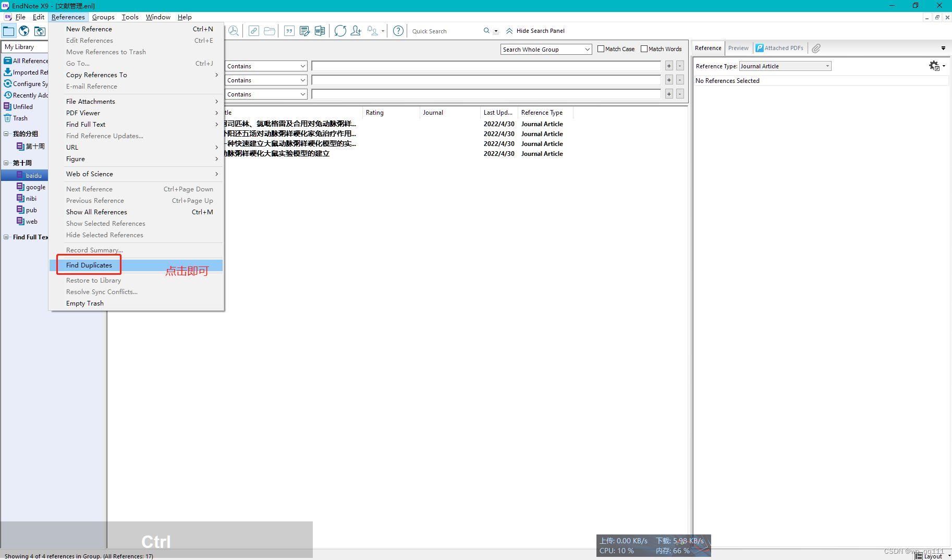
Task: Collapse the 第十周 group set
Action: [6, 163]
